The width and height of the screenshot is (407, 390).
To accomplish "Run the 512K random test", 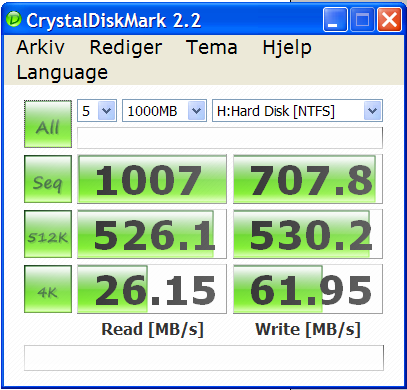I will pyautogui.click(x=48, y=234).
